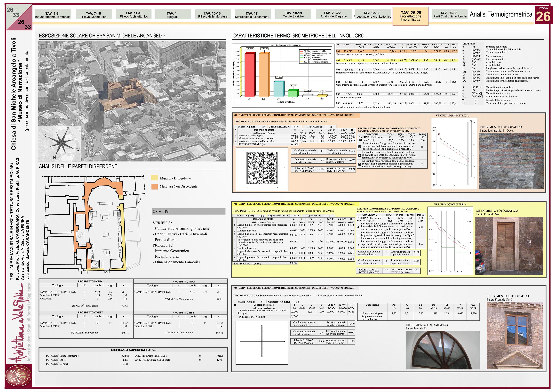
Task: Click the 26/33 page counter corner badge
Action: (x=19, y=17)
